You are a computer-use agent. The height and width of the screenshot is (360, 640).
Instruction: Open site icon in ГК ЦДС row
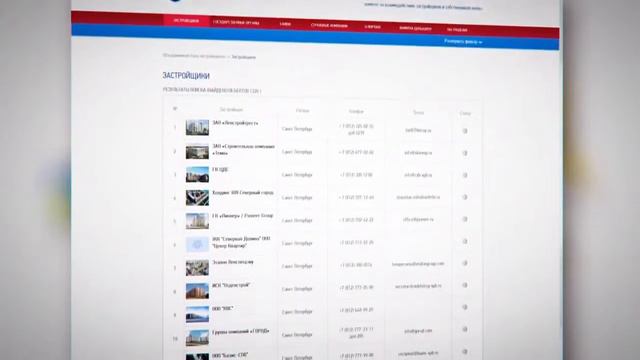coord(464,175)
